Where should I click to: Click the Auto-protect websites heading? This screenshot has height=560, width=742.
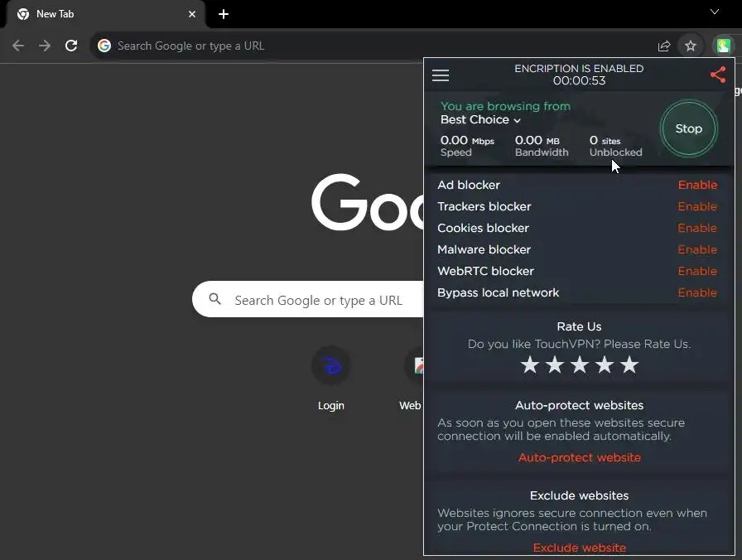[579, 405]
